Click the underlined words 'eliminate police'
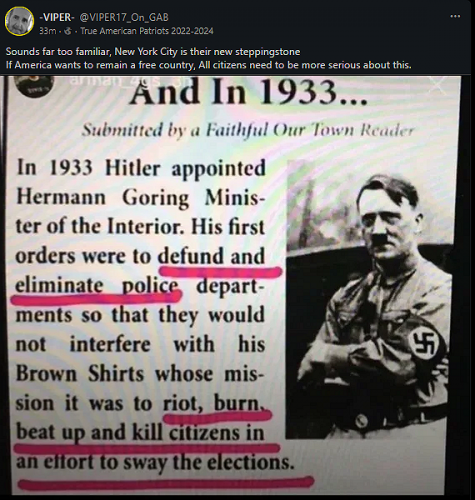This screenshot has height=500, width=475. pyautogui.click(x=97, y=286)
